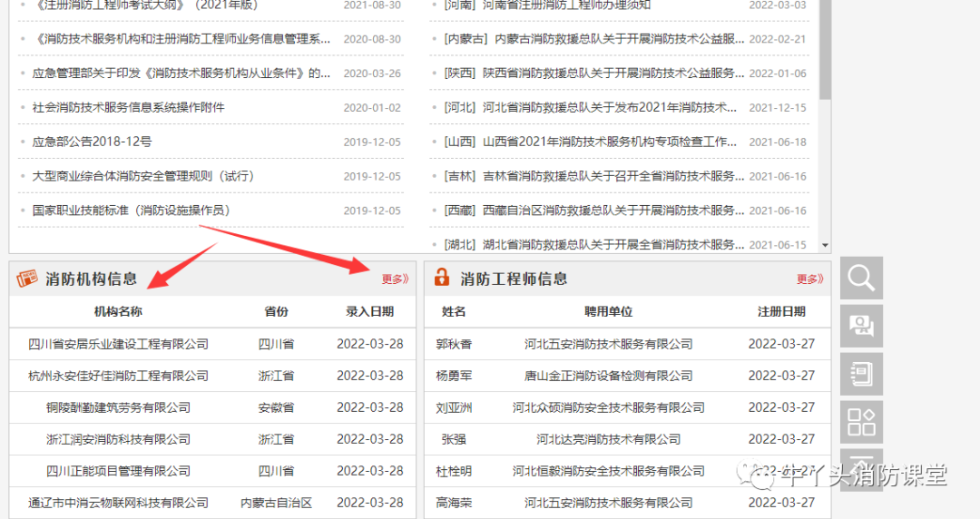Click 安徽省 province cell
The width and height of the screenshot is (980, 519).
[x=276, y=407]
